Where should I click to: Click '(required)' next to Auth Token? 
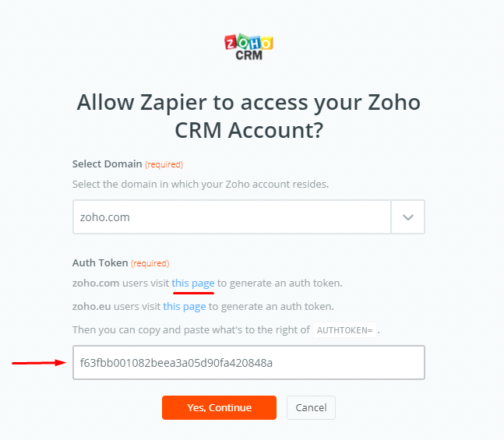pos(150,263)
